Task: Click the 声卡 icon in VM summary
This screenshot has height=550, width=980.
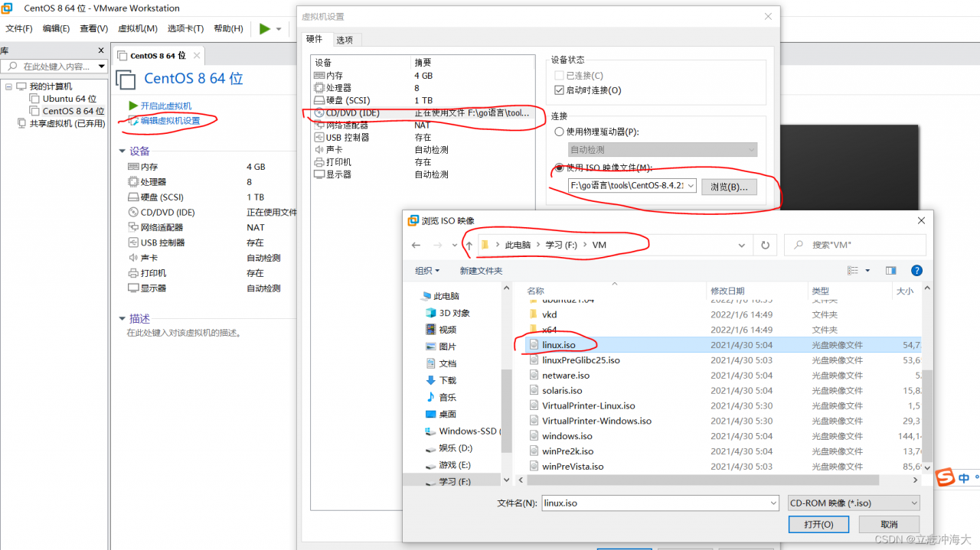Action: pyautogui.click(x=132, y=258)
